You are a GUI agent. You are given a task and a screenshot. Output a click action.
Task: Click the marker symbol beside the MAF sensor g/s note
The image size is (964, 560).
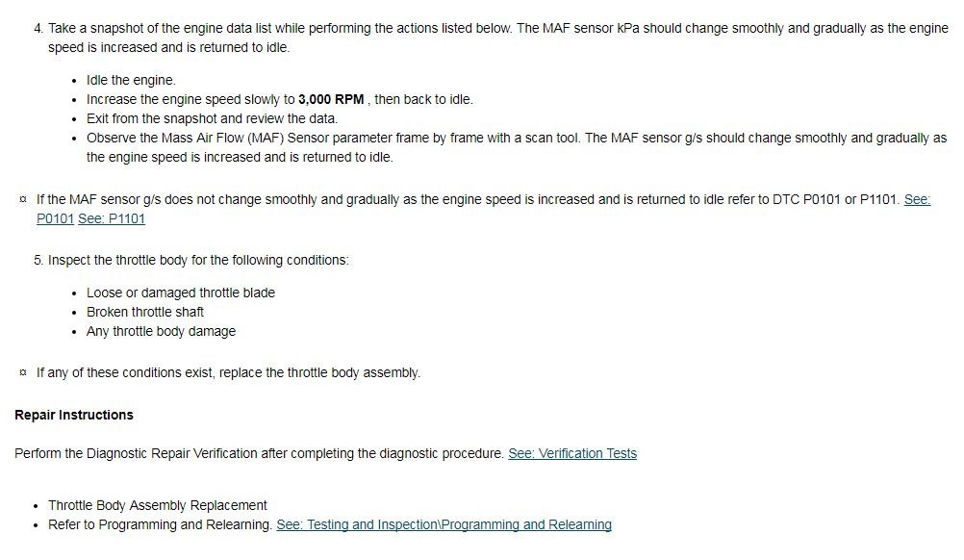click(x=22, y=200)
